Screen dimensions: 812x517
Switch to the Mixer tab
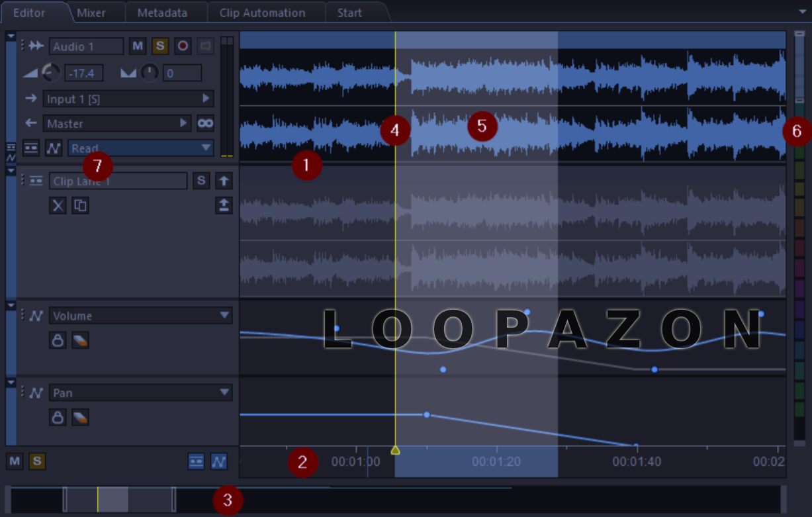(91, 13)
